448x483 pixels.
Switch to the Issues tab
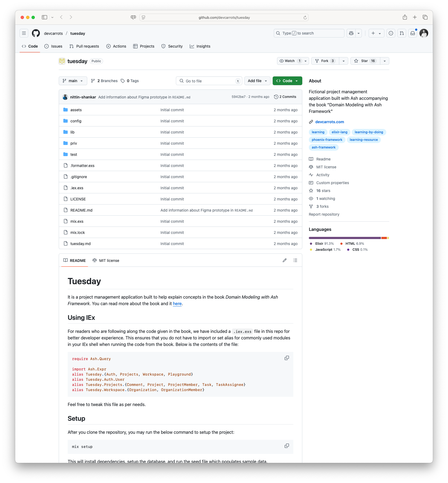click(x=54, y=46)
